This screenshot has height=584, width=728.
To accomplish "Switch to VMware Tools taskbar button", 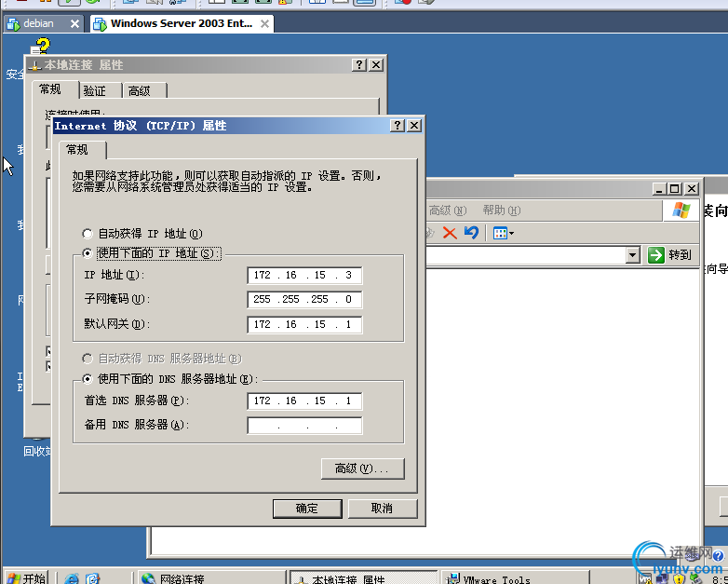I will (516, 578).
